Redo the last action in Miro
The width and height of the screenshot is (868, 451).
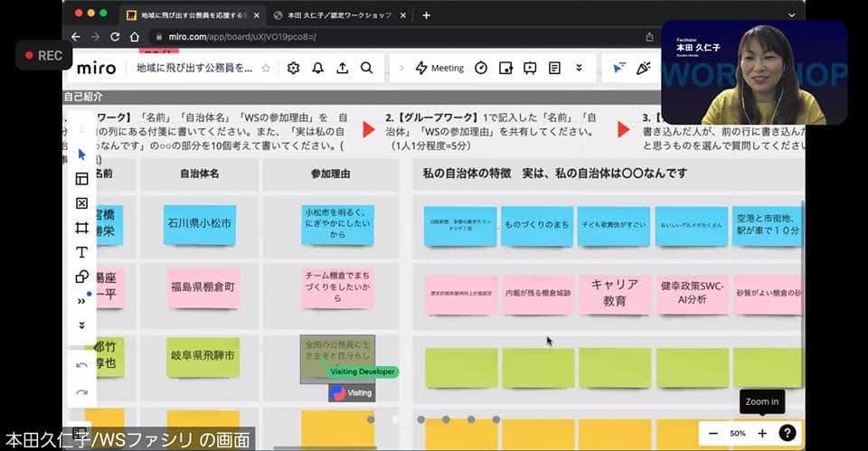point(82,391)
